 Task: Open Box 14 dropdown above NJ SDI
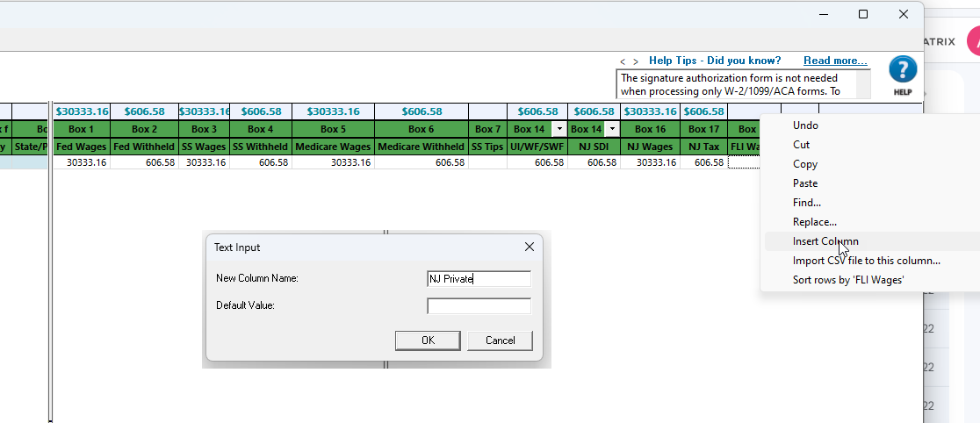(x=612, y=129)
